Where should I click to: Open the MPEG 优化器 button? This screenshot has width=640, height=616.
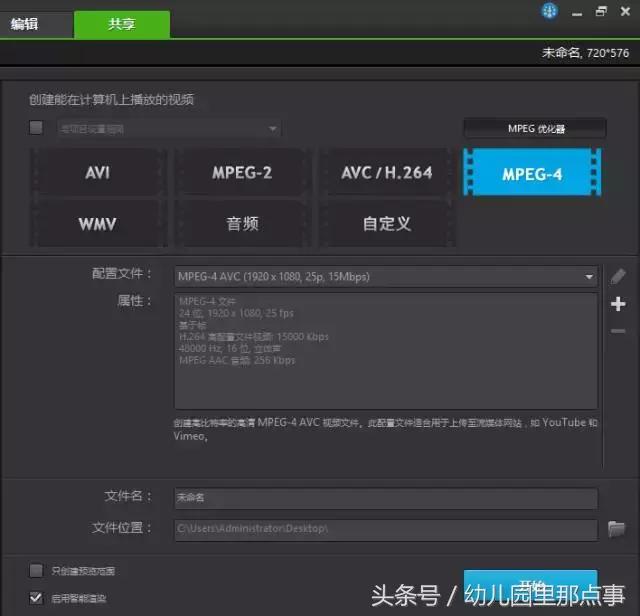535,129
